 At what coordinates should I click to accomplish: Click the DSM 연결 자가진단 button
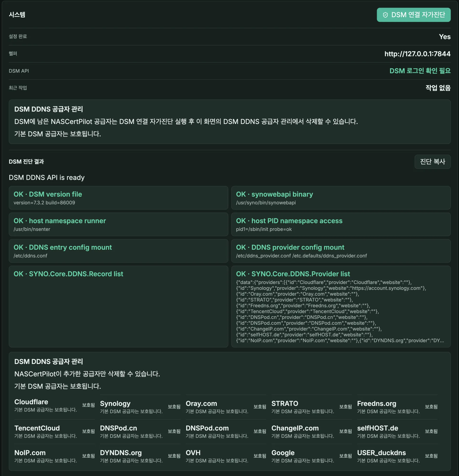pos(414,15)
